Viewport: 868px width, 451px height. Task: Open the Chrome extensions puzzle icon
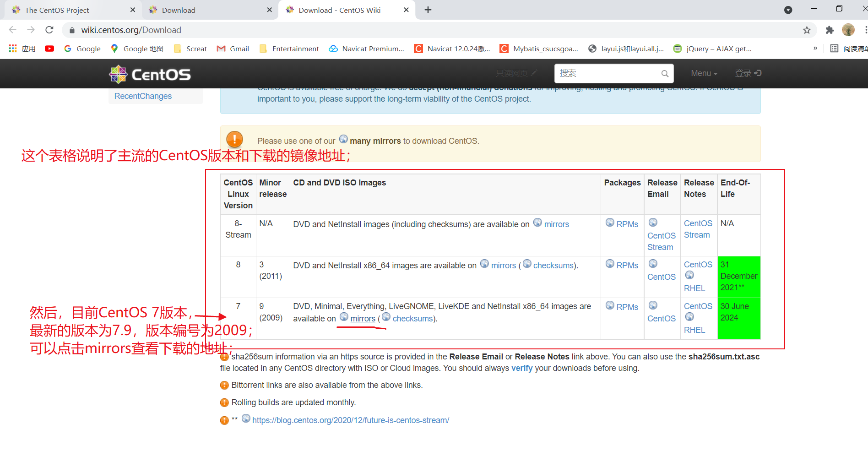tap(830, 30)
